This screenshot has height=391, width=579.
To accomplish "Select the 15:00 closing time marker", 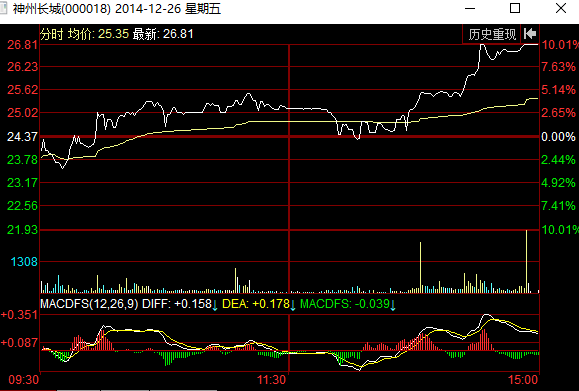I will 523,380.
